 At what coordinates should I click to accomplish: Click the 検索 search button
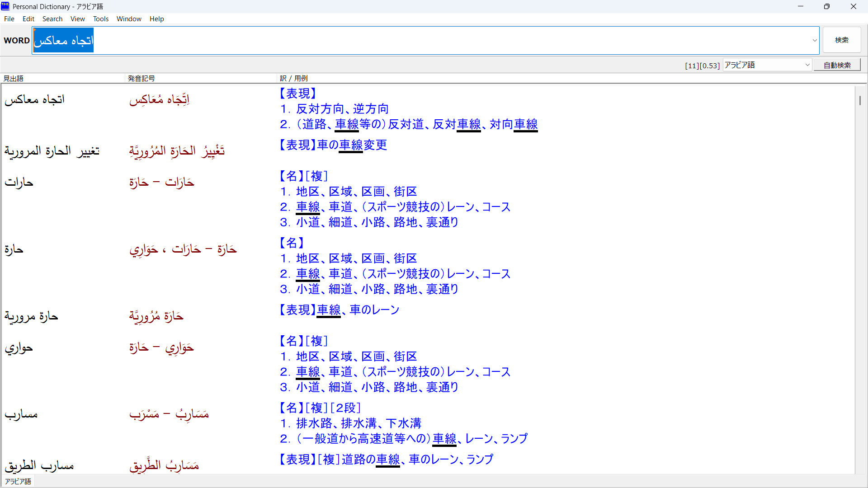pyautogui.click(x=841, y=40)
